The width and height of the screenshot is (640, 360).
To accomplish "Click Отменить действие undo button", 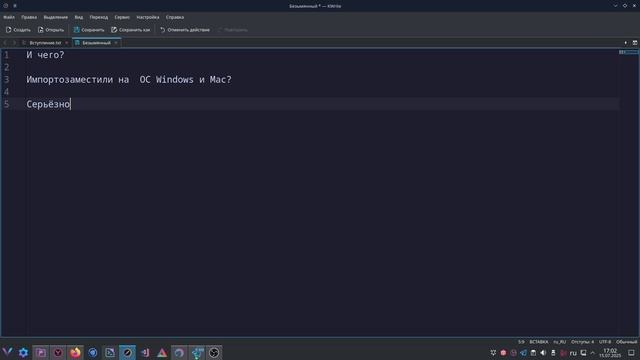I will (x=184, y=30).
